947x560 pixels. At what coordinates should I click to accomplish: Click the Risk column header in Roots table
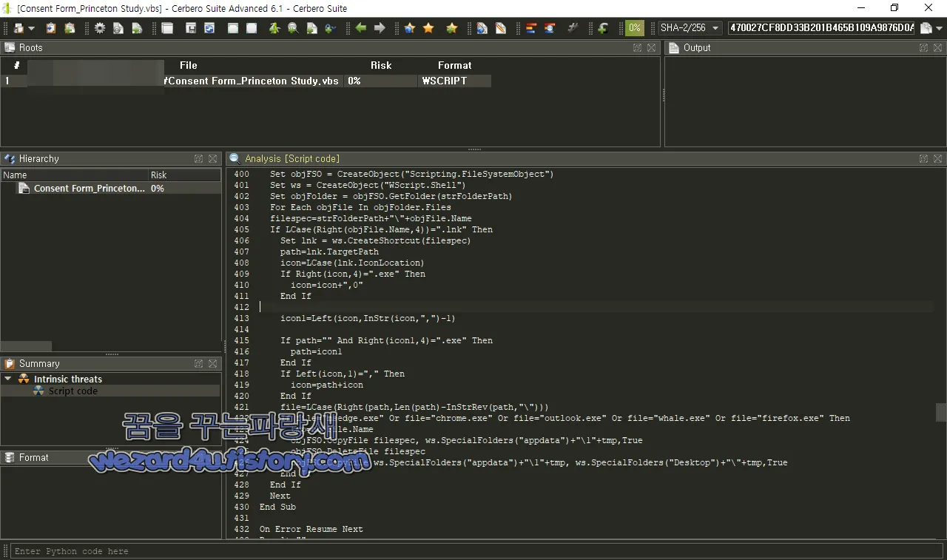click(x=381, y=65)
